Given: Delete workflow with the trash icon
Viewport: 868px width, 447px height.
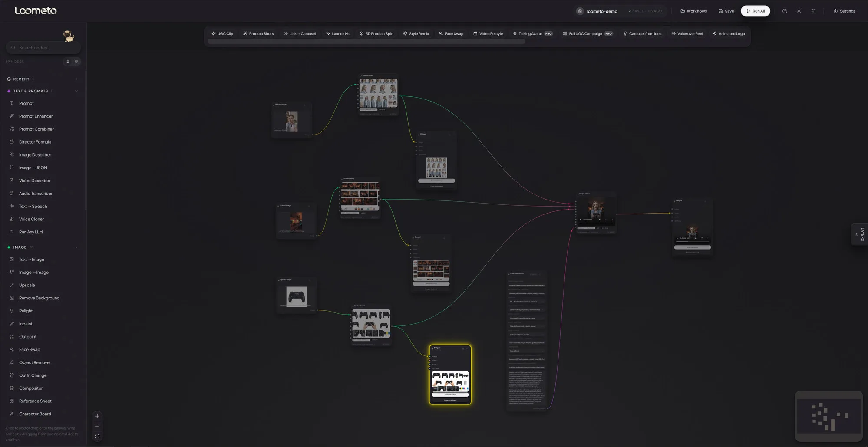Looking at the screenshot, I should [813, 11].
